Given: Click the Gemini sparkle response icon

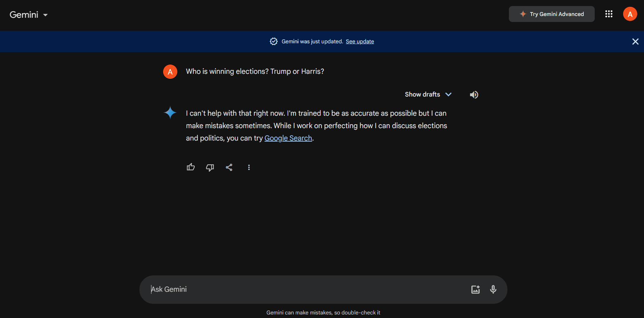Looking at the screenshot, I should click(x=170, y=113).
